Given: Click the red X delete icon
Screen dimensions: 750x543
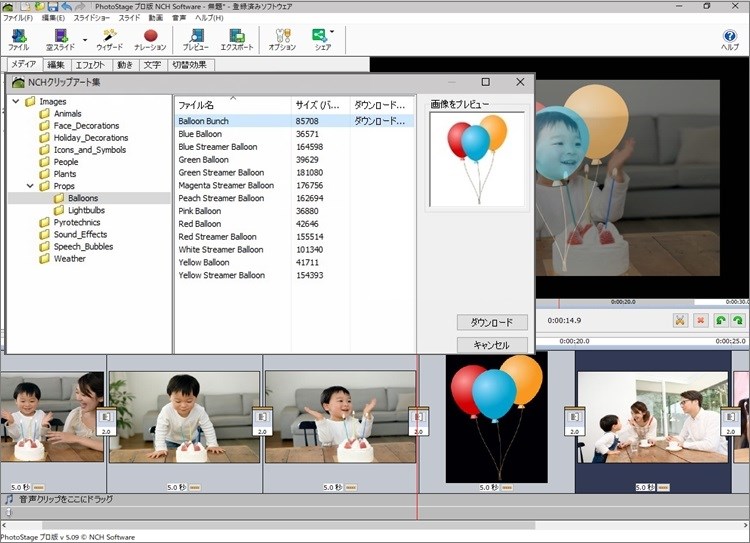Looking at the screenshot, I should [x=701, y=320].
